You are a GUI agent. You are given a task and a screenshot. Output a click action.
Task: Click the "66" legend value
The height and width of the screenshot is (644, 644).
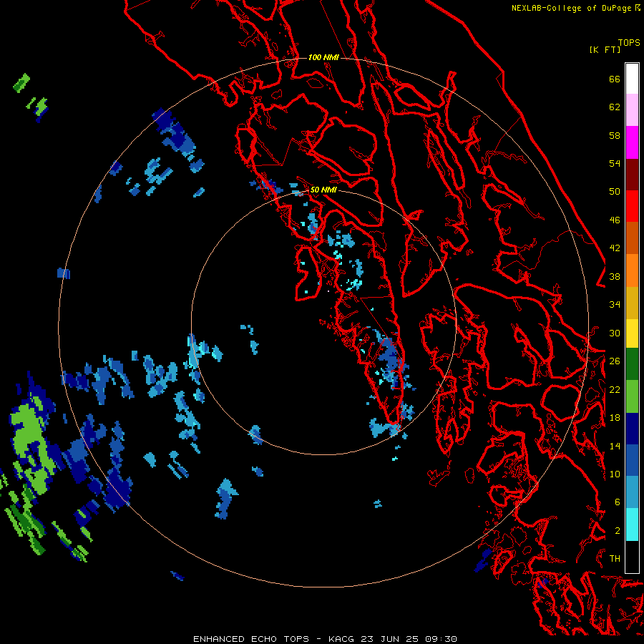(x=615, y=79)
